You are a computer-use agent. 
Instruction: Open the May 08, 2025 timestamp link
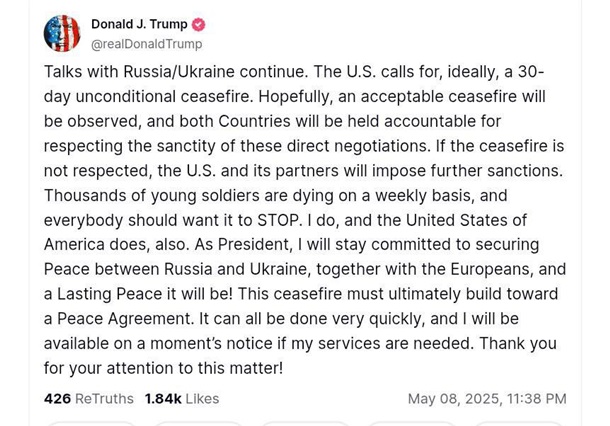pyautogui.click(x=486, y=398)
